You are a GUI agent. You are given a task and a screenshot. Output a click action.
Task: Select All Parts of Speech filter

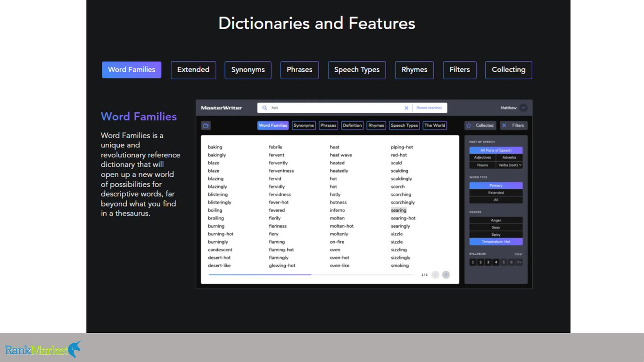pyautogui.click(x=496, y=150)
